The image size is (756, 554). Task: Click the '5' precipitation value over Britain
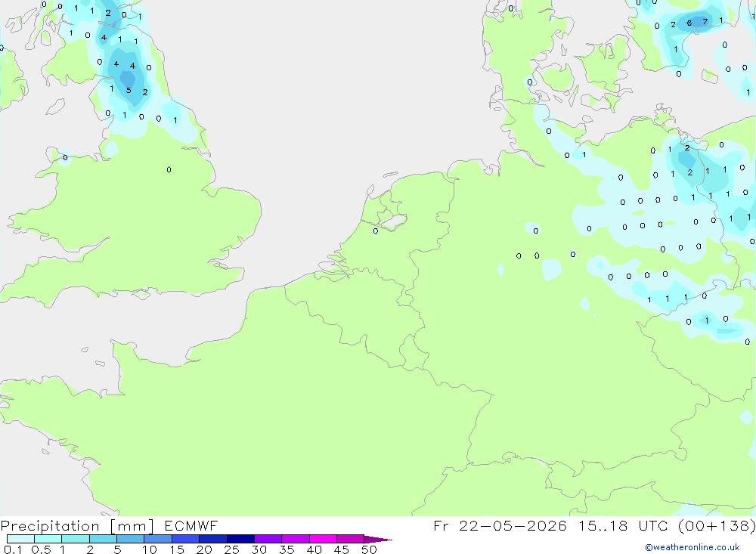pyautogui.click(x=129, y=90)
